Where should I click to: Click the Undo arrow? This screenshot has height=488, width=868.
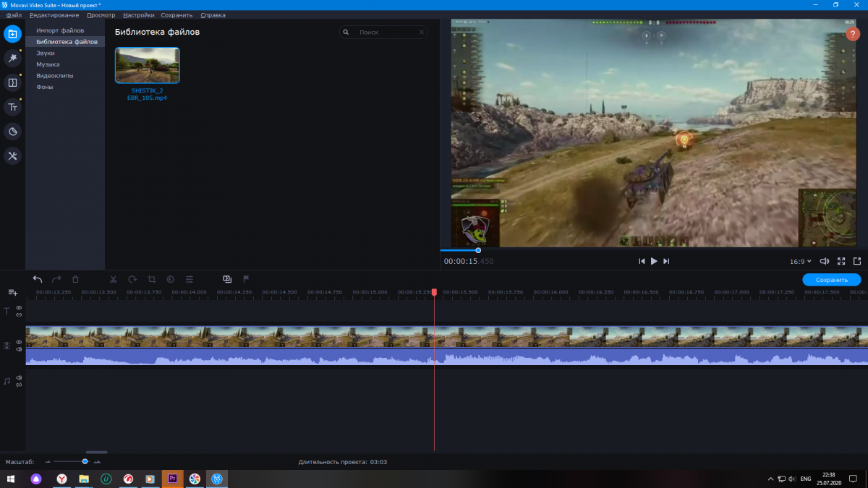point(38,279)
